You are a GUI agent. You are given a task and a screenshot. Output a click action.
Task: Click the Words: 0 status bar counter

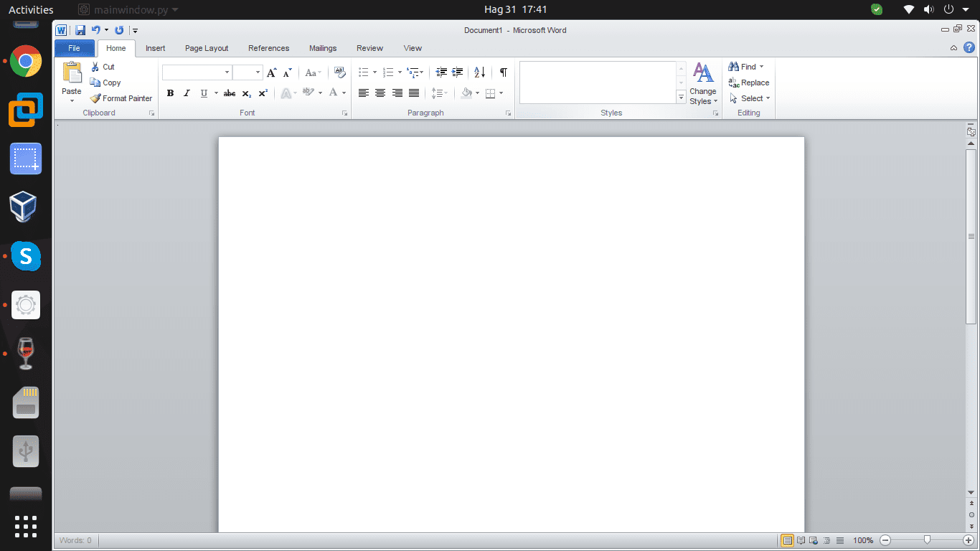coord(75,540)
